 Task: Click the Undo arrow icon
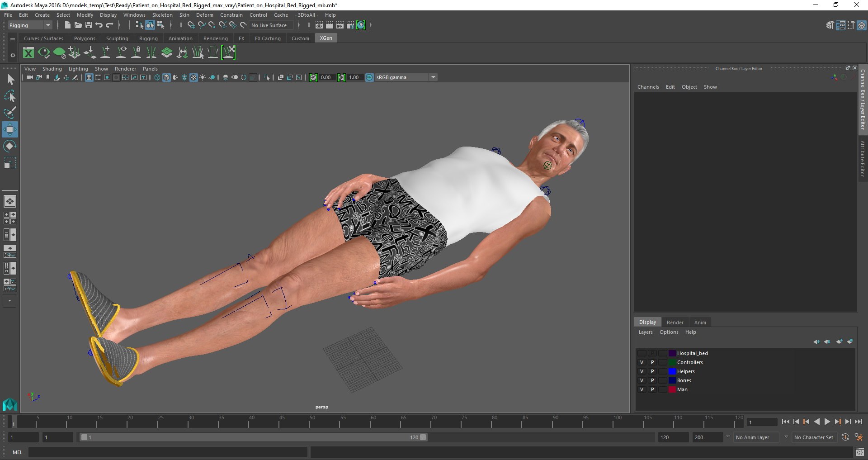pyautogui.click(x=99, y=25)
